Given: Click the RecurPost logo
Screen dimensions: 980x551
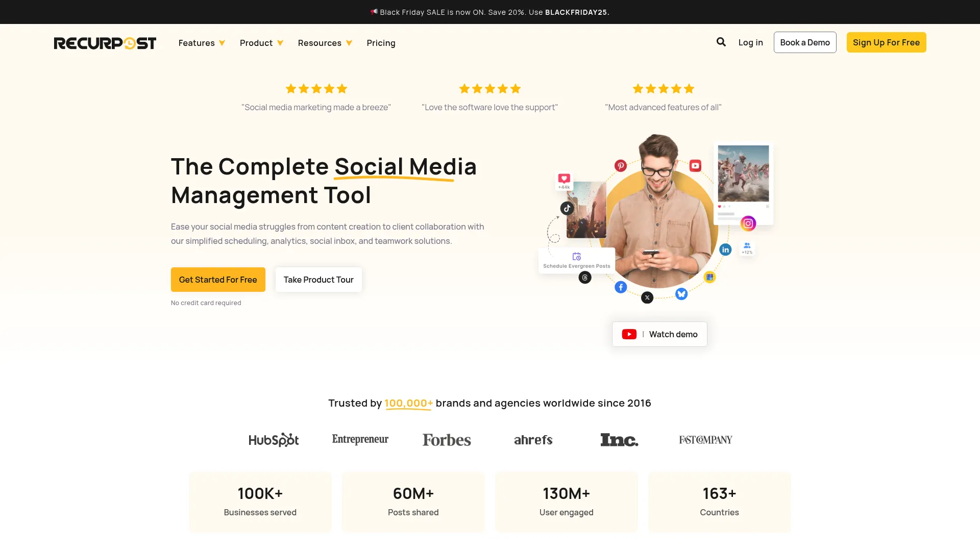Looking at the screenshot, I should click(105, 43).
